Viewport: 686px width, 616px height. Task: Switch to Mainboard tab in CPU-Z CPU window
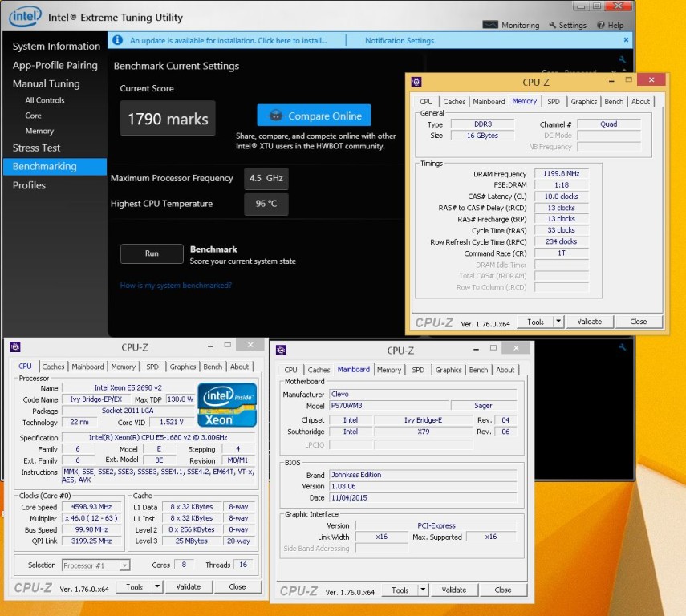[x=87, y=367]
